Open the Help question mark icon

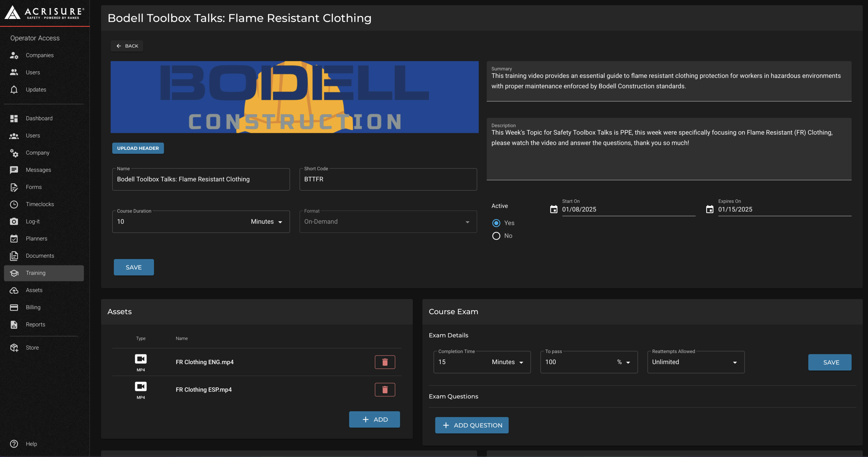click(x=14, y=444)
